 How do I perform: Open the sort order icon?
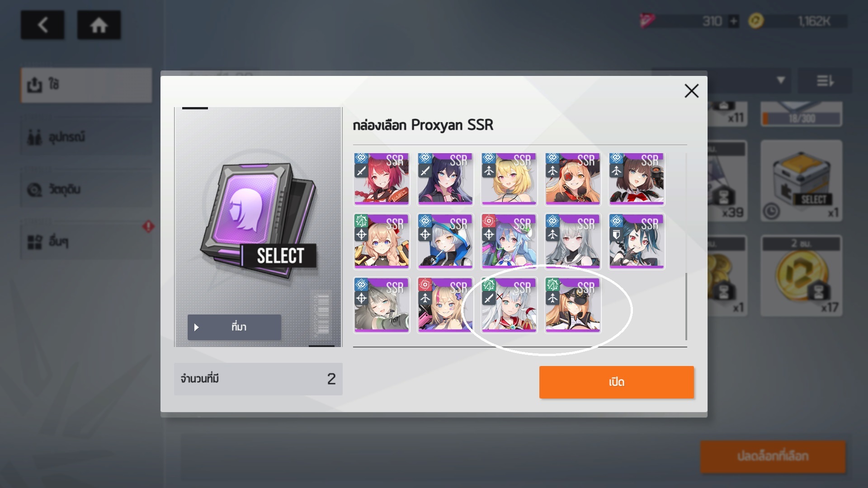click(825, 81)
